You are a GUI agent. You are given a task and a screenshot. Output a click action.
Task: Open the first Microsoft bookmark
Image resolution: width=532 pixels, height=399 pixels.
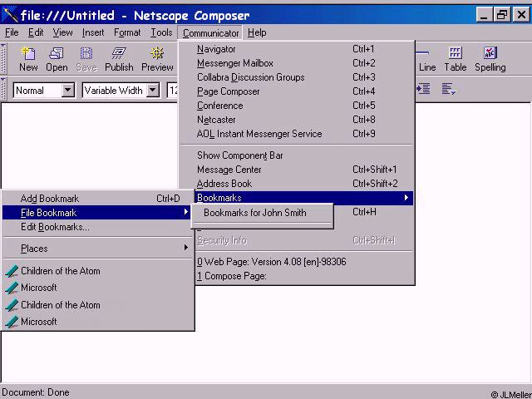point(98,288)
